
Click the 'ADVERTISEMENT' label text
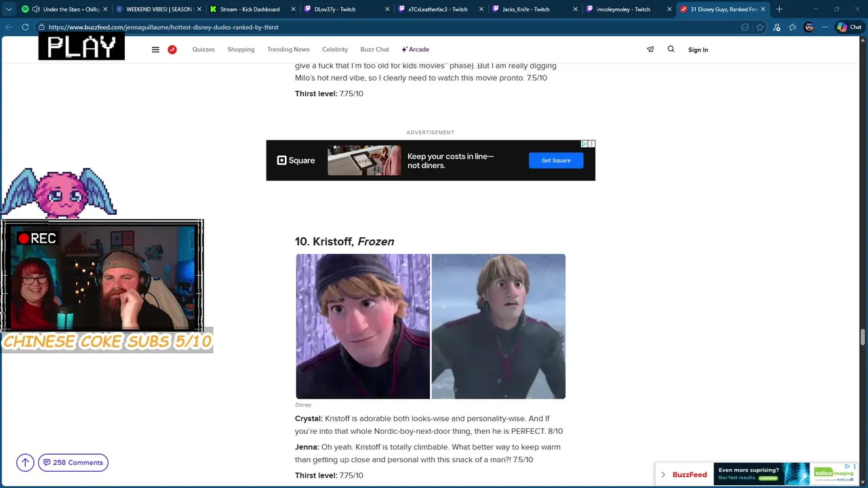coord(431,133)
